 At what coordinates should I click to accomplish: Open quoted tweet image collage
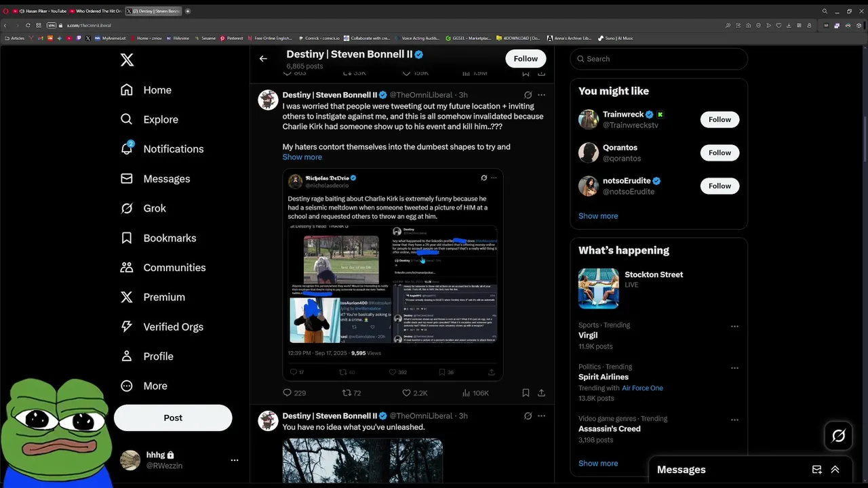coord(393,285)
